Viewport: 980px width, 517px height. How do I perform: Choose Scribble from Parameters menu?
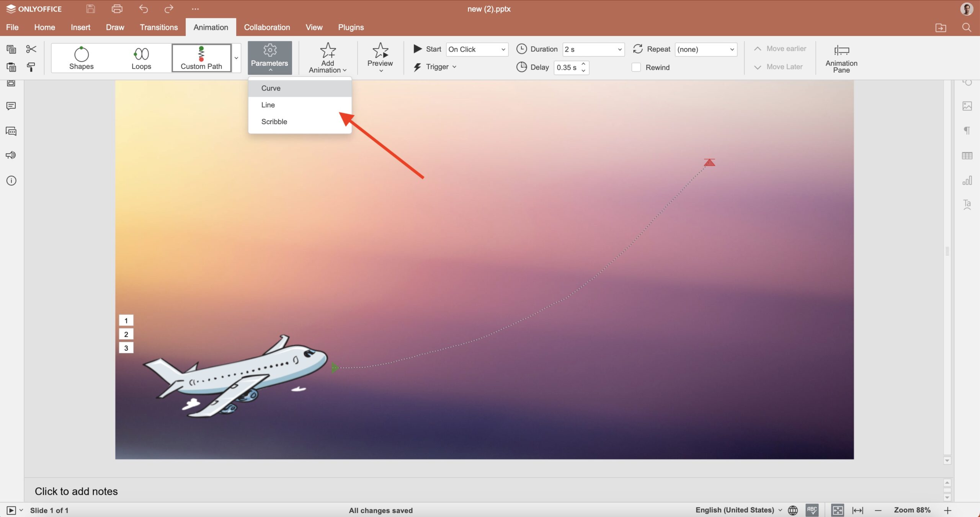point(300,122)
